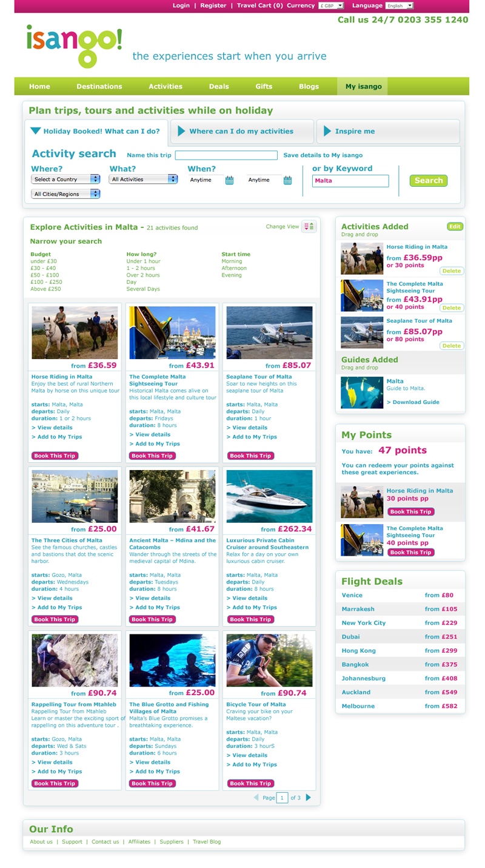Open the Blue Grotto cave photo

click(172, 660)
